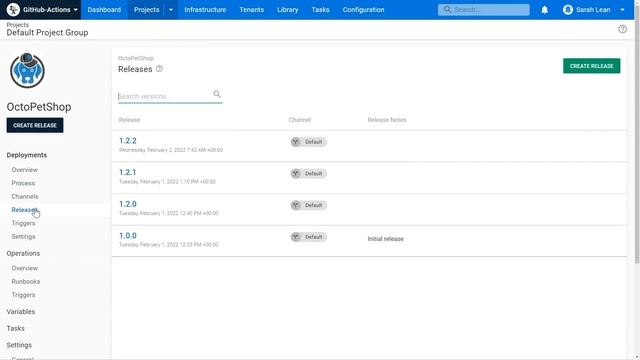Click the help icon at the top right of the page

622,29
